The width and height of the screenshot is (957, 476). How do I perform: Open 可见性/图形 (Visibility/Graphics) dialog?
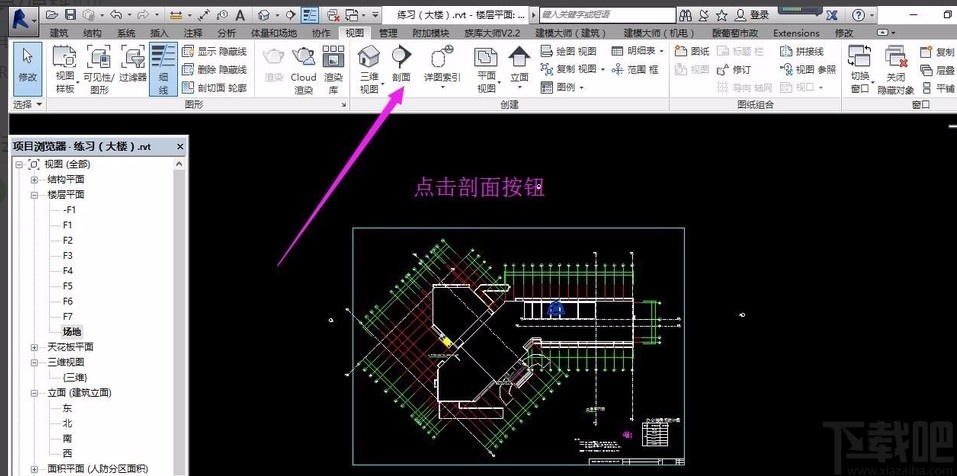tap(99, 67)
